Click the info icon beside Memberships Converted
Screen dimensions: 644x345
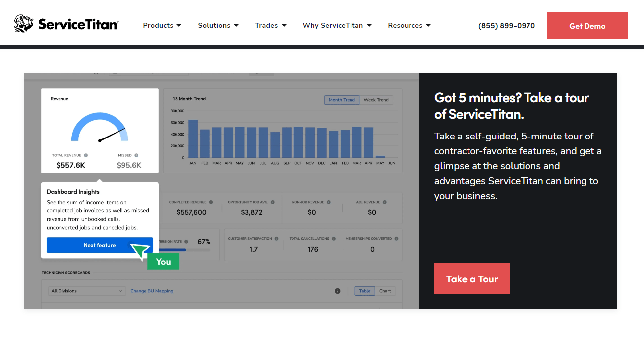tap(397, 239)
